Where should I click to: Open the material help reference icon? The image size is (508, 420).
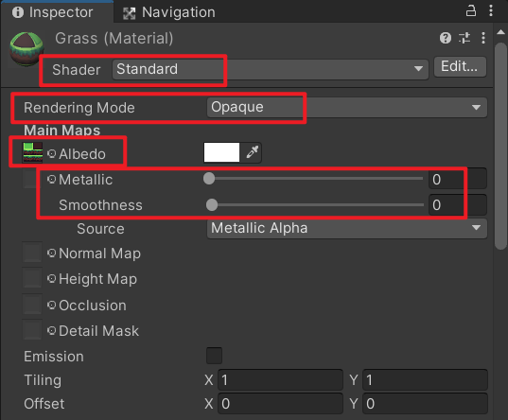446,38
